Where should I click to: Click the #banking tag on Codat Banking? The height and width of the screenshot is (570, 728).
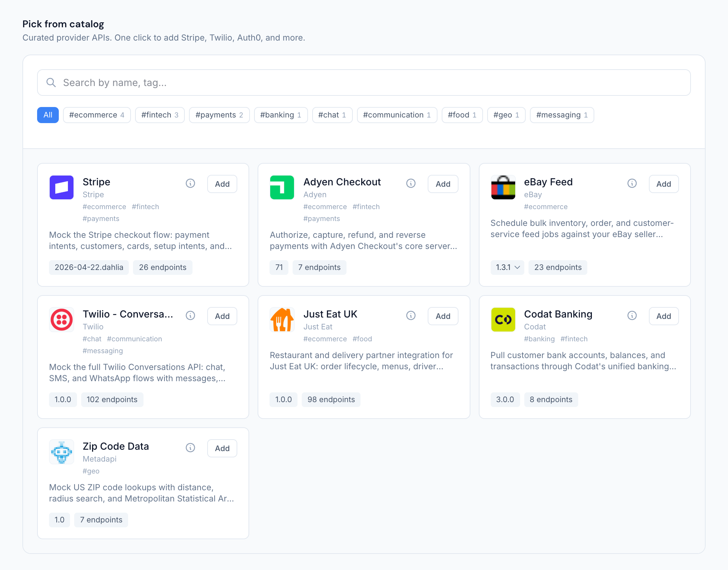[x=539, y=339]
